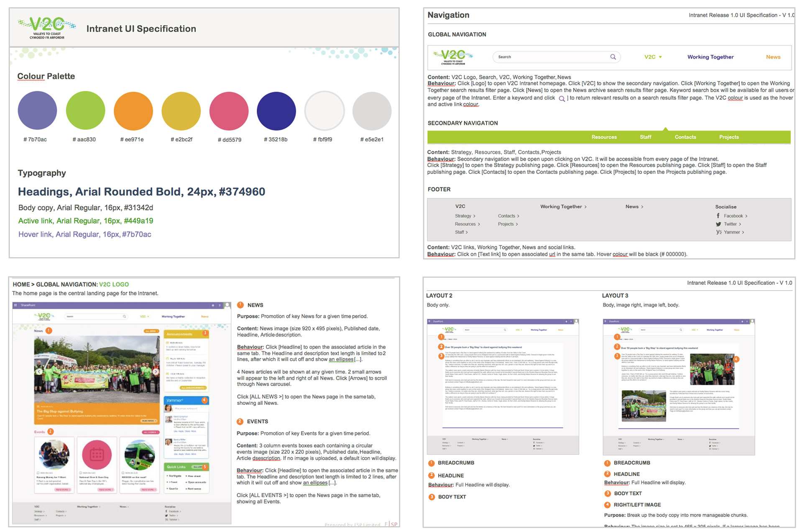Pick the green #aac830 colour swatch

[85, 110]
